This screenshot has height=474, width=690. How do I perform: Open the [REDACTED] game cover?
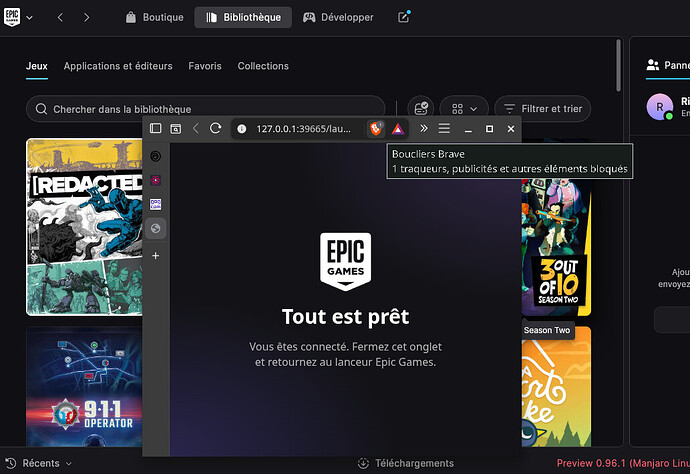click(x=84, y=227)
